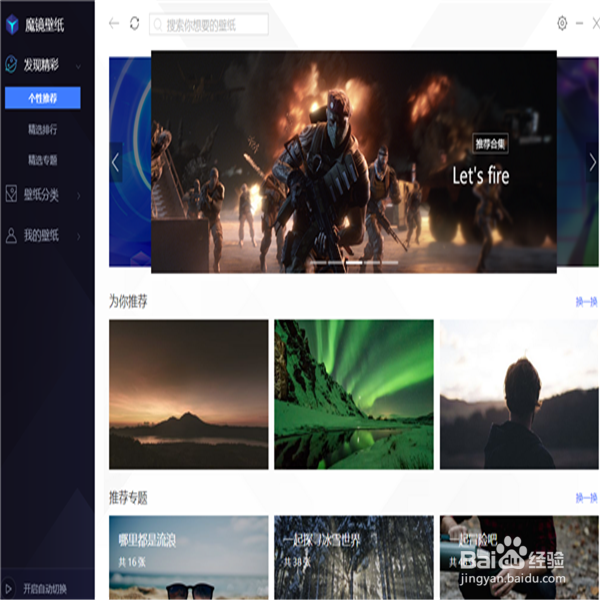The width and height of the screenshot is (600, 600).
Task: Click the 壁纸分类 sidebar icon
Action: click(11, 194)
